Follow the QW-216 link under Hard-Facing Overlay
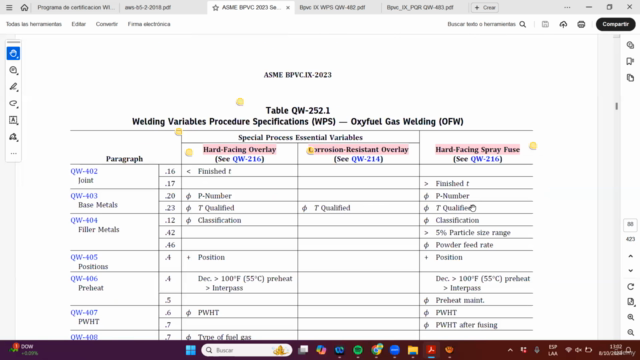 click(247, 159)
